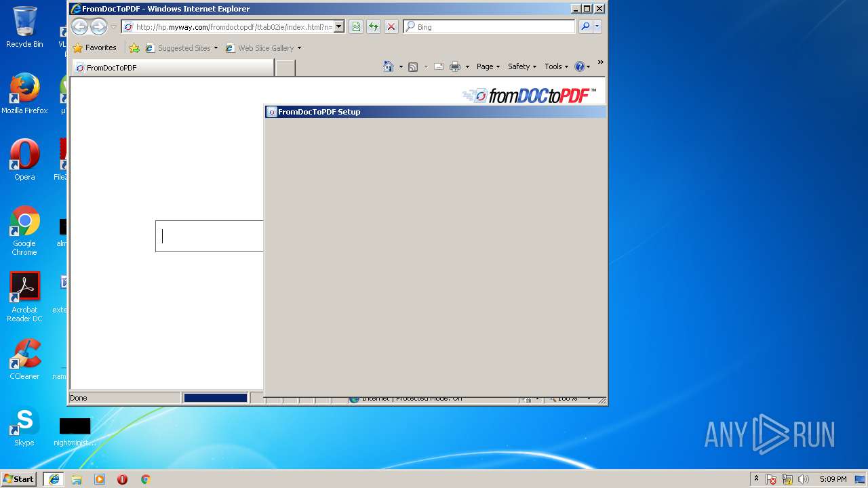
Task: Open Recycle Bin desktop icon
Action: tap(24, 27)
